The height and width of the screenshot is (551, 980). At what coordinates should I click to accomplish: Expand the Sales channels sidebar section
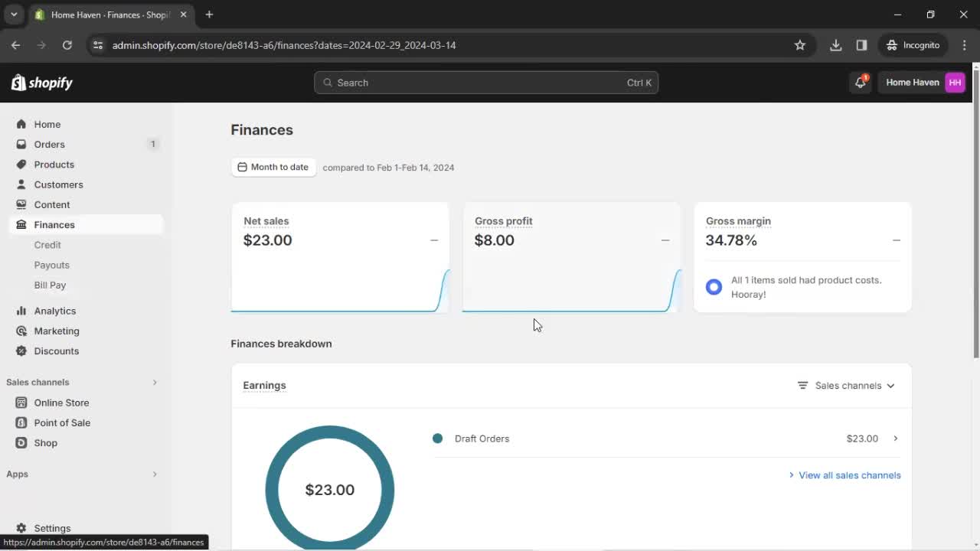click(155, 382)
